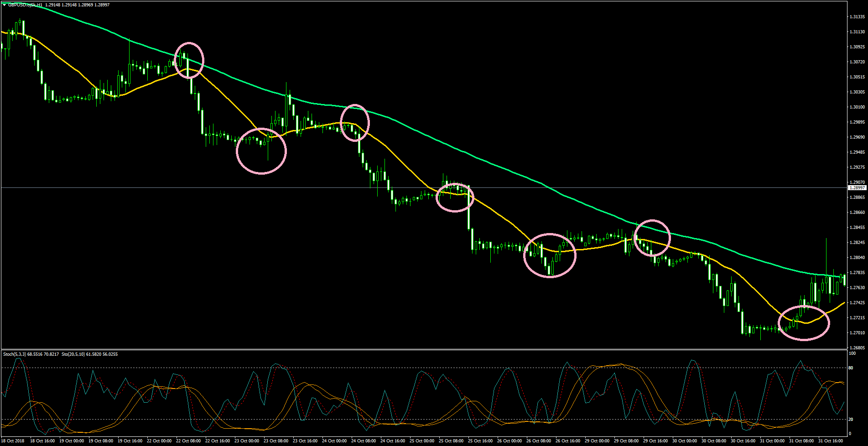868x446 pixels.
Task: Click the 1.29895 price axis label
Action: pos(857,122)
